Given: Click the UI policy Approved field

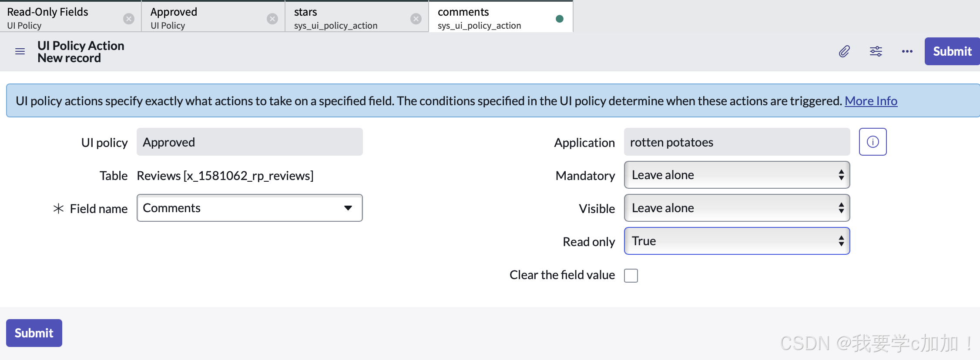Looking at the screenshot, I should [x=249, y=142].
